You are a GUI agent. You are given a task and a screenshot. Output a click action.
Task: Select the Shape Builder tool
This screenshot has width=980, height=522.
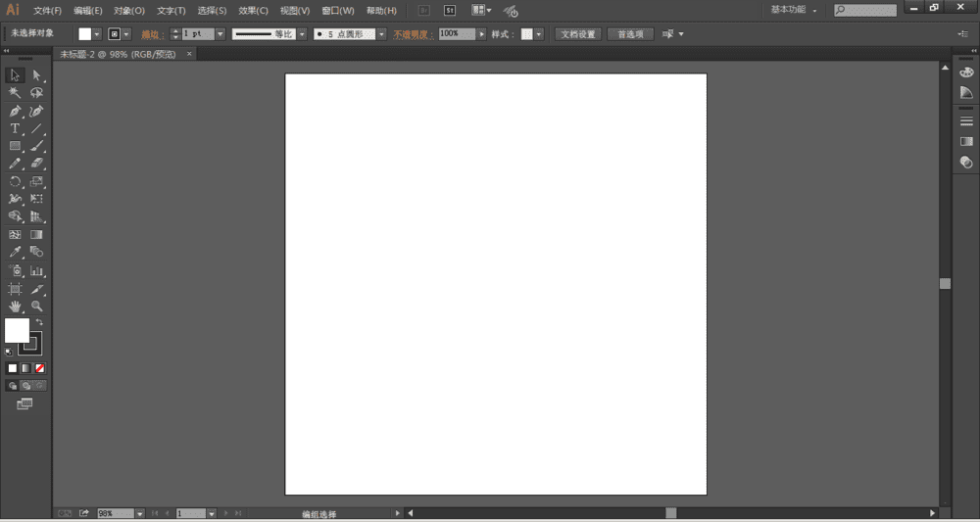pos(15,216)
